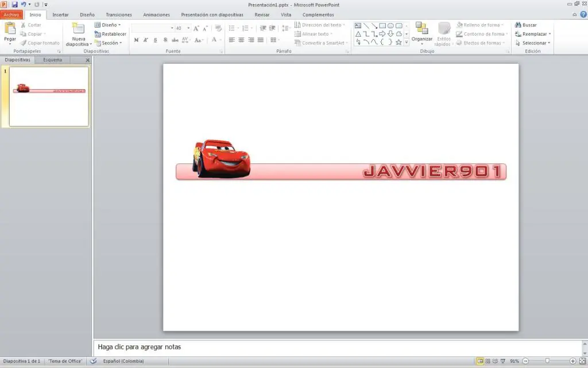The width and height of the screenshot is (588, 368).
Task: Decrease font size with the small A
Action: click(205, 28)
